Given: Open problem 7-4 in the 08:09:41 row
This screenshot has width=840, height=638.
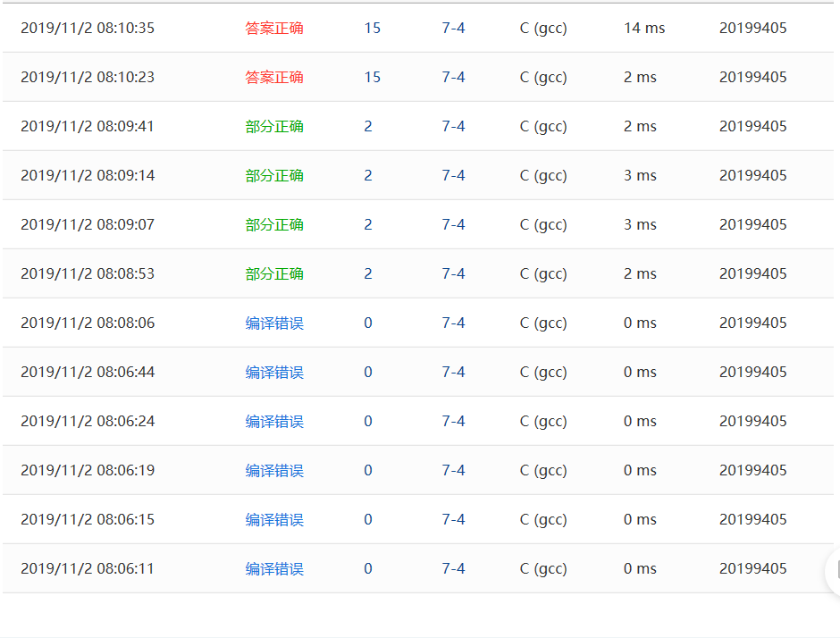Looking at the screenshot, I should point(453,126).
